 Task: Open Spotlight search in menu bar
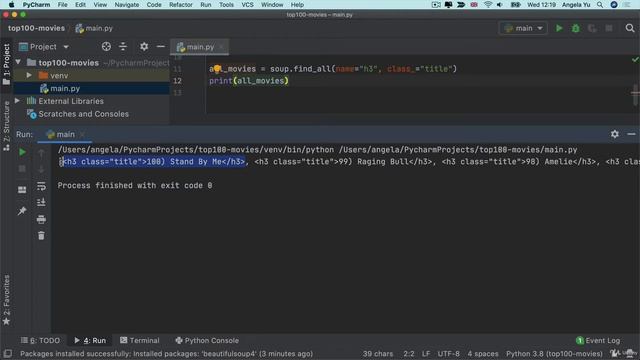pos(600,5)
